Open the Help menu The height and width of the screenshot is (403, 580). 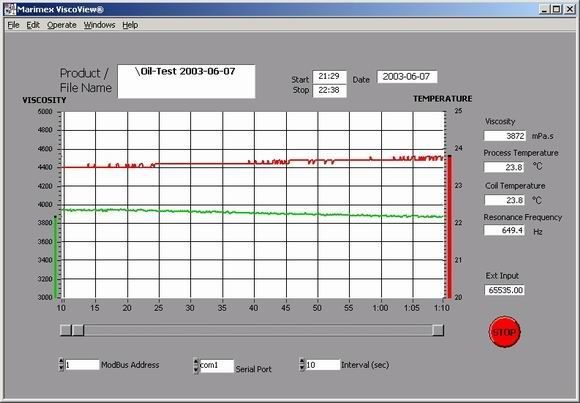(x=130, y=25)
